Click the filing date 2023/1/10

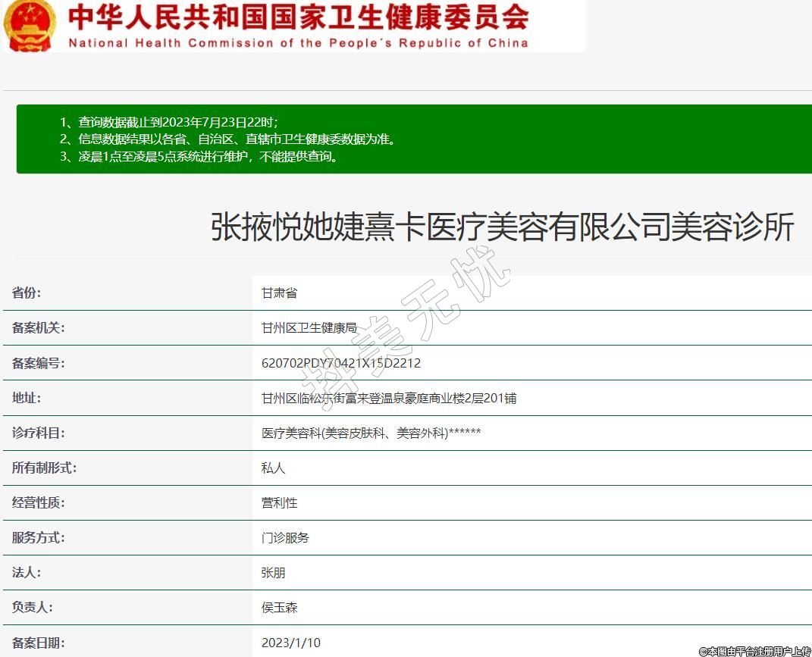(290, 643)
